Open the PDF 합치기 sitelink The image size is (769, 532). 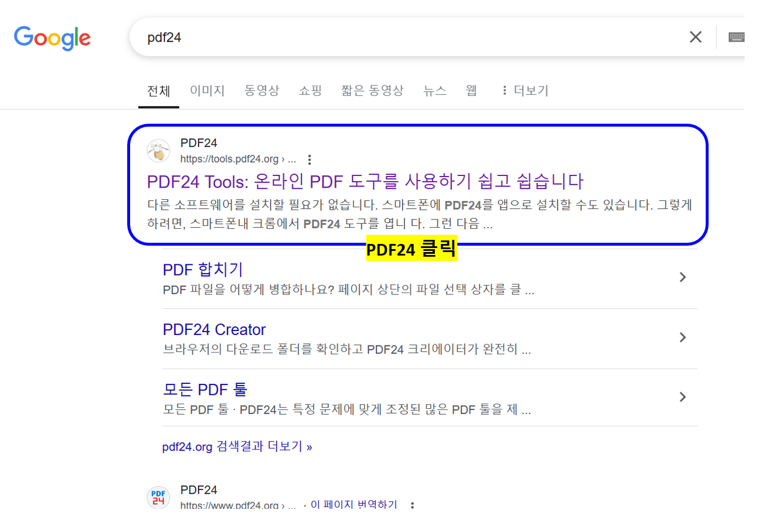pos(203,269)
